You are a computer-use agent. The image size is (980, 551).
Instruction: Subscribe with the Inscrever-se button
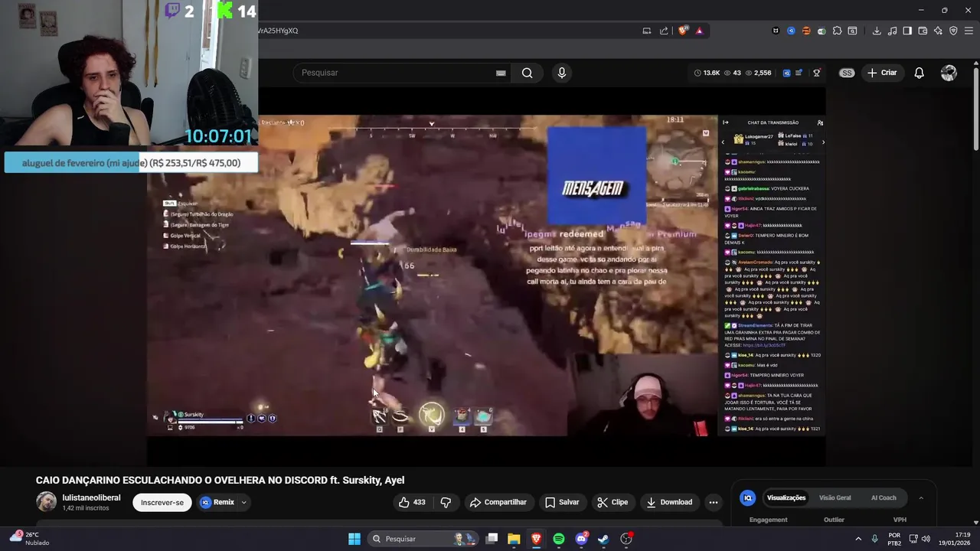[162, 502]
